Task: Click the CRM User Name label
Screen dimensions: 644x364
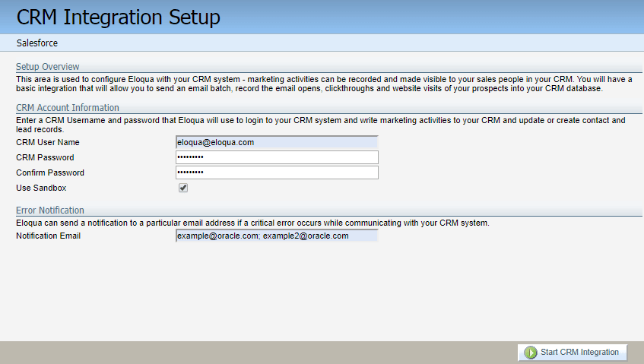Action: click(x=48, y=142)
